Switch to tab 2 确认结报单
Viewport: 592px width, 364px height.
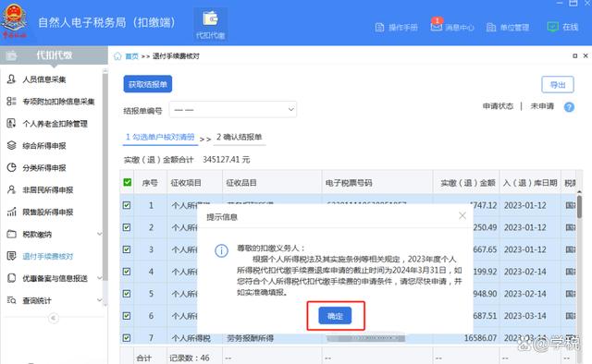click(x=240, y=137)
